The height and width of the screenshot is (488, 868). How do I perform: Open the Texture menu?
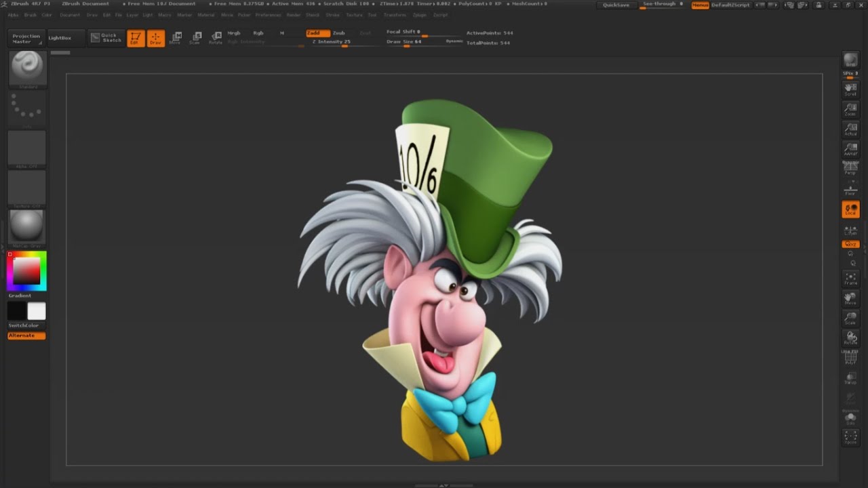click(x=354, y=15)
